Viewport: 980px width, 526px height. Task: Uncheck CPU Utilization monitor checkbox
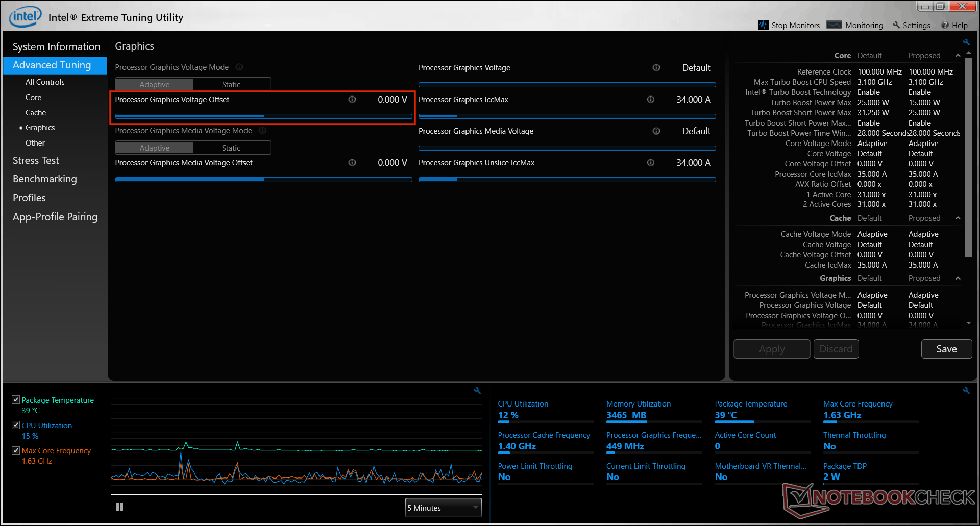tap(16, 425)
